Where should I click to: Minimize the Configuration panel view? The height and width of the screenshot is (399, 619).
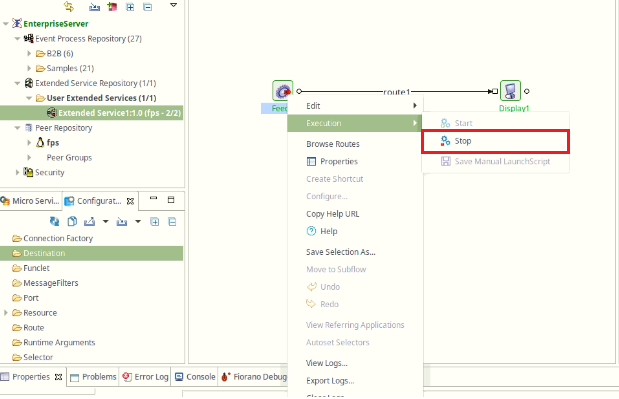(154, 199)
